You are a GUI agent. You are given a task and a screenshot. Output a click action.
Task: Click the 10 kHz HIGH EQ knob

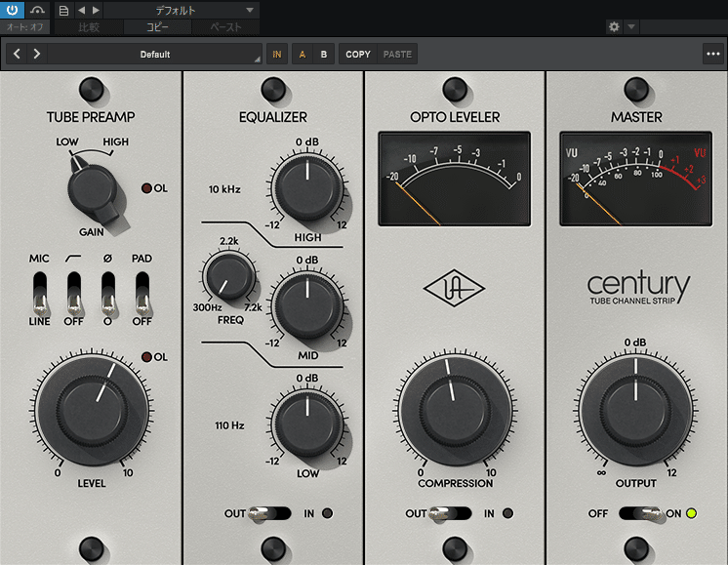(306, 188)
